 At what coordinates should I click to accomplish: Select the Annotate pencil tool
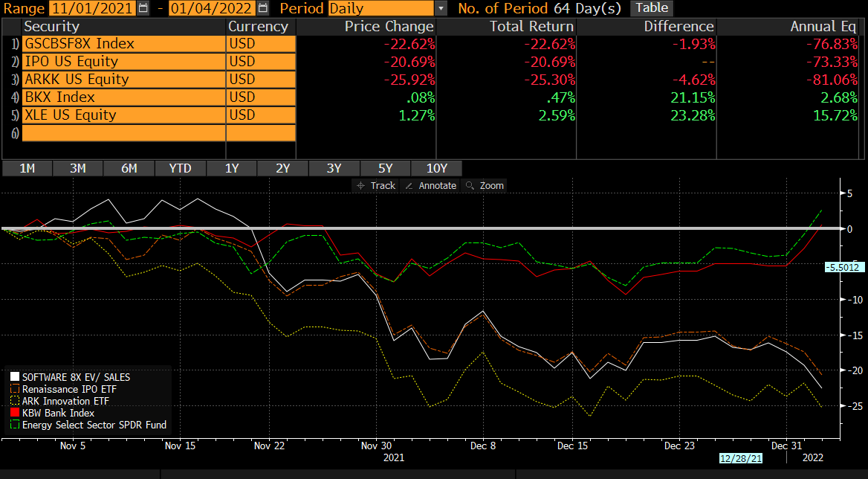point(430,185)
